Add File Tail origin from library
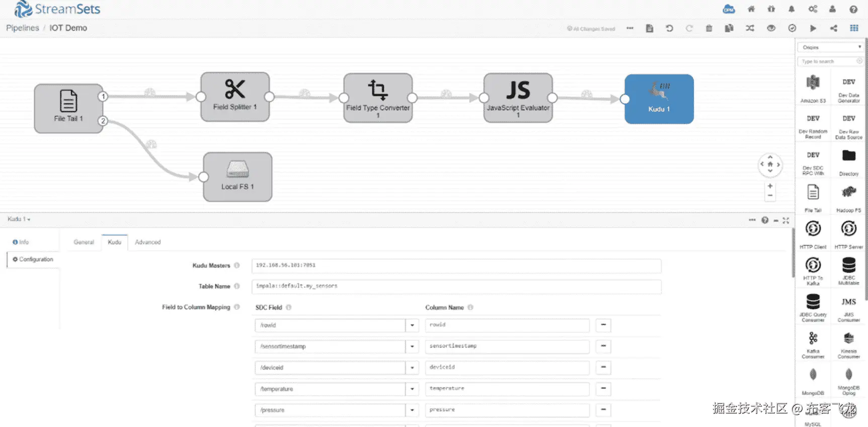The height and width of the screenshot is (427, 868). (813, 198)
